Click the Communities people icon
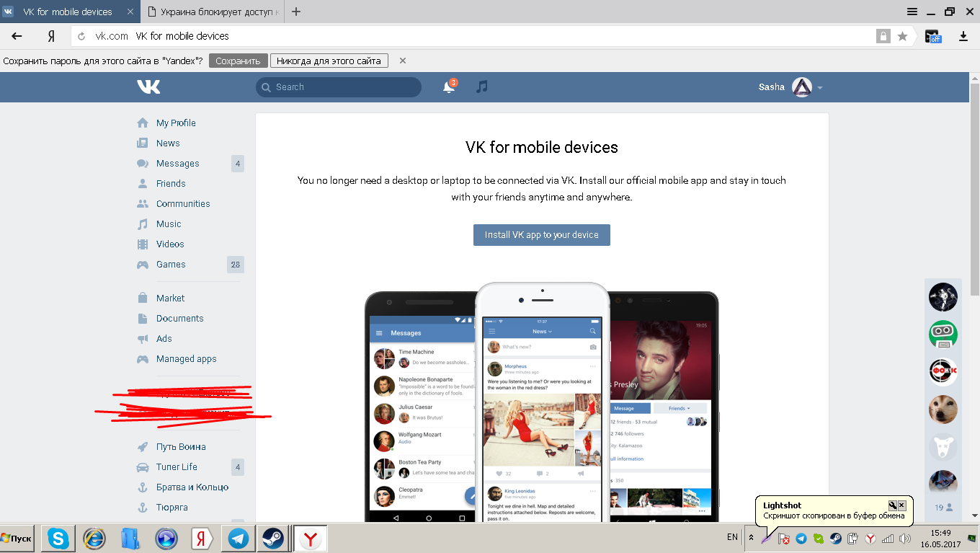This screenshot has width=980, height=553. pos(143,203)
